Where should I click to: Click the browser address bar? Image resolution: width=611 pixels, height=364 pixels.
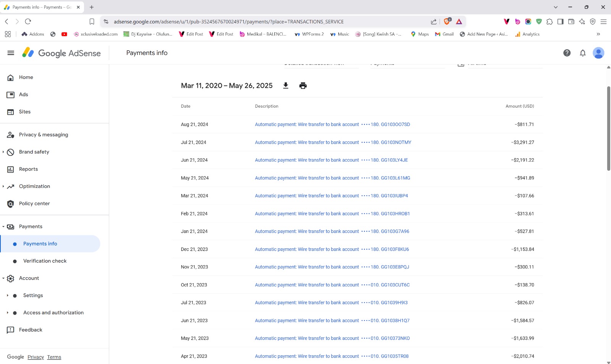point(267,22)
